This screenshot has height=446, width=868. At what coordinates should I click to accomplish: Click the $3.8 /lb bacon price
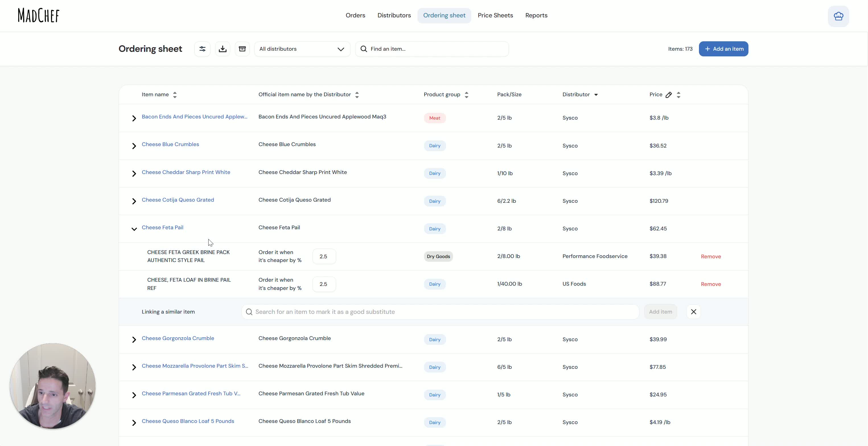659,118
